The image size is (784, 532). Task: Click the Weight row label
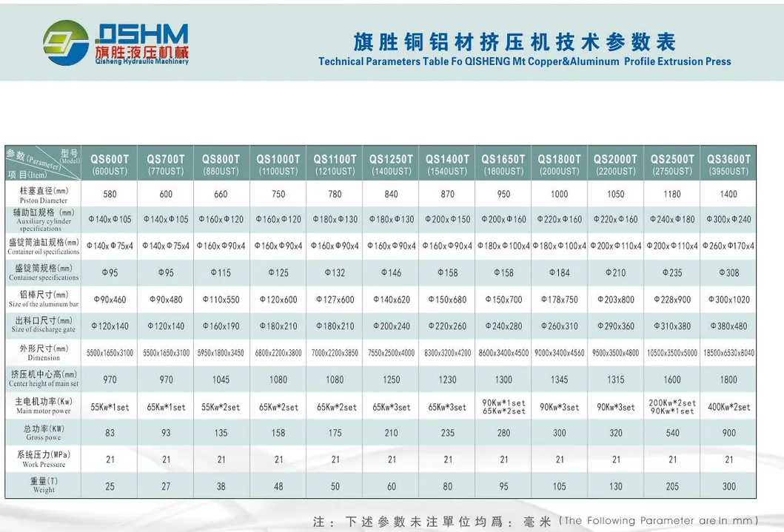pos(42,485)
